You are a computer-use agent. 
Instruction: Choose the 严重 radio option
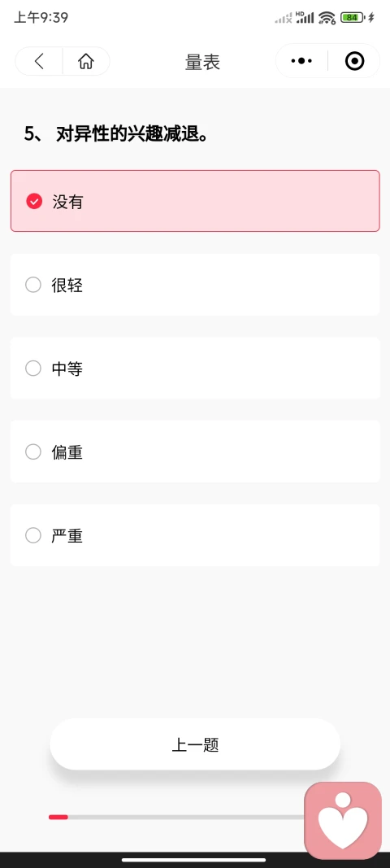(x=33, y=535)
